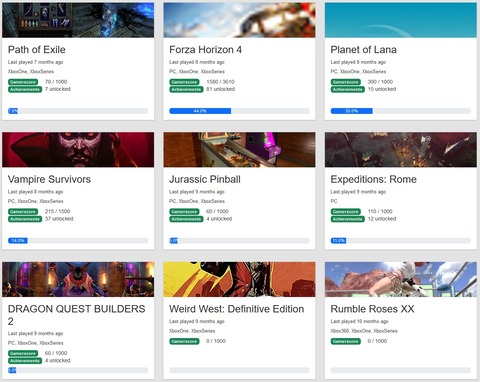Click Expeditions: Rome's Achievements badge

click(348, 219)
